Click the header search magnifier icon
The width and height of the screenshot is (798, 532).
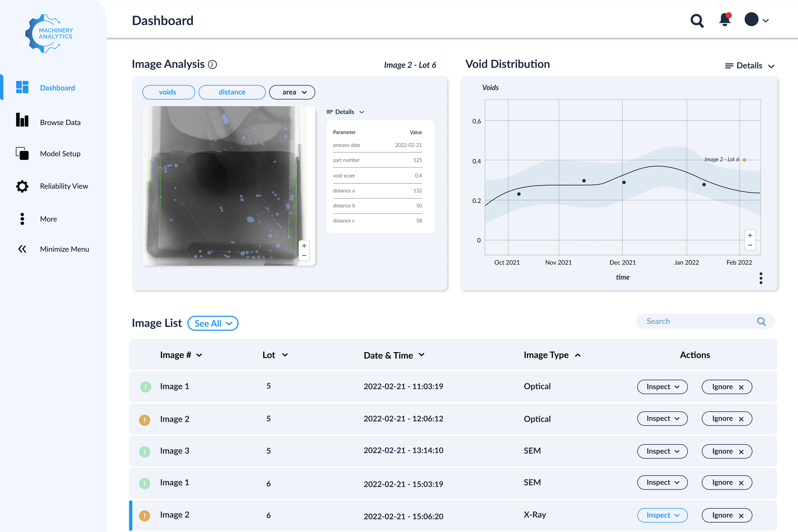697,21
